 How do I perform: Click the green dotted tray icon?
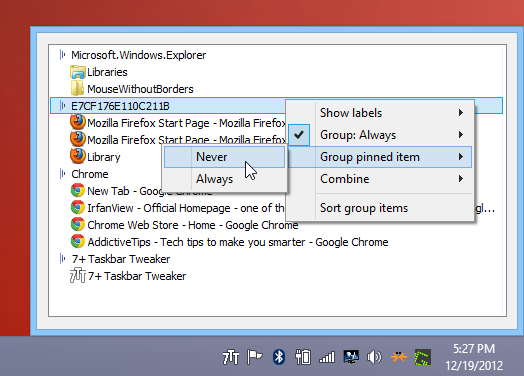point(422,357)
